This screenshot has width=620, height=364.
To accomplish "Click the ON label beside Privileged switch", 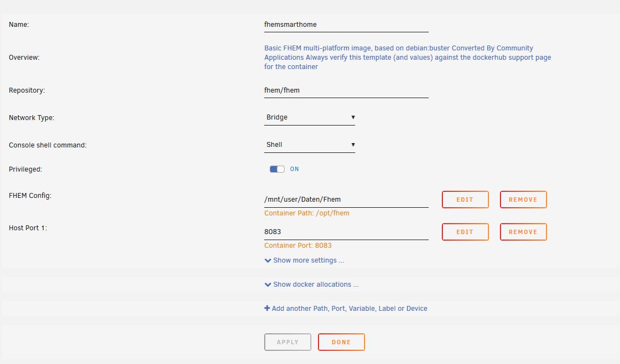I will click(294, 169).
